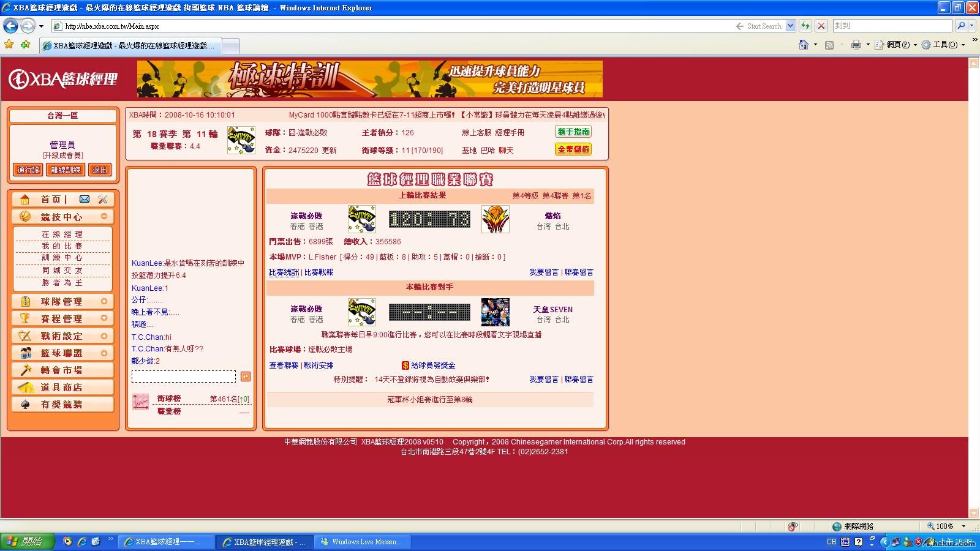This screenshot has height=551, width=980.
Task: Expand the 籃球聯盟 menu section
Action: tap(104, 353)
